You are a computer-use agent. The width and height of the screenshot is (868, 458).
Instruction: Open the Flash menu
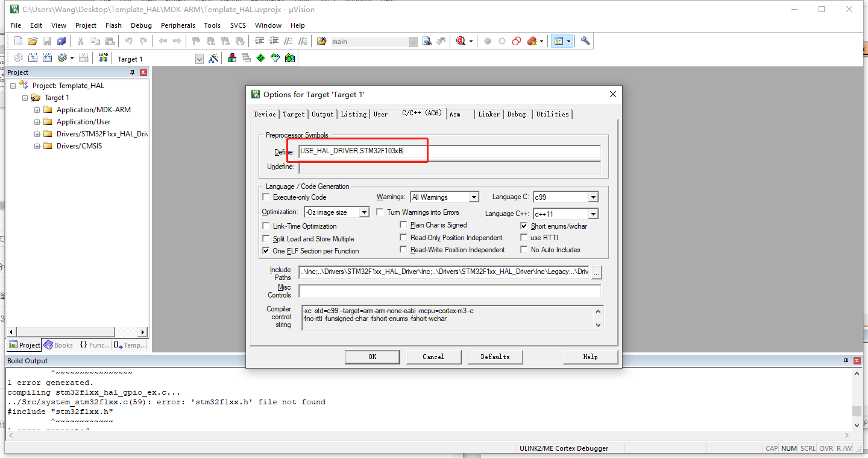(x=113, y=25)
